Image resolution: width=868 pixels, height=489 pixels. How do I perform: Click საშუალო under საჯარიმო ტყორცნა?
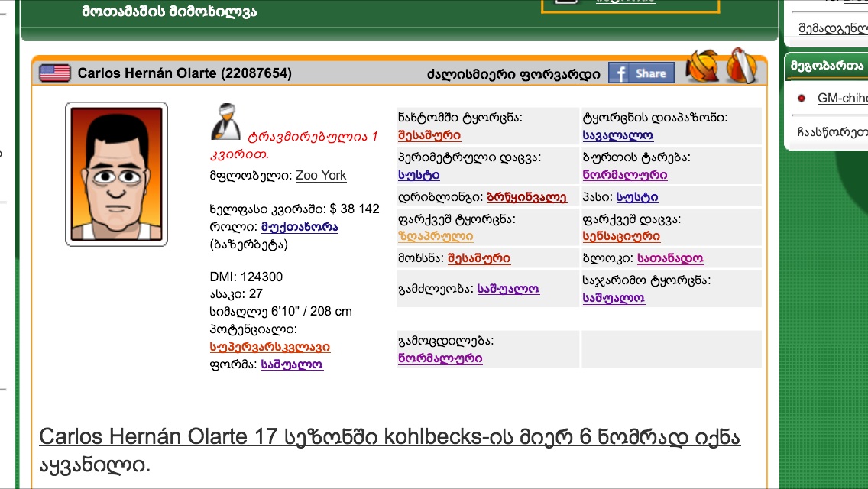[614, 298]
